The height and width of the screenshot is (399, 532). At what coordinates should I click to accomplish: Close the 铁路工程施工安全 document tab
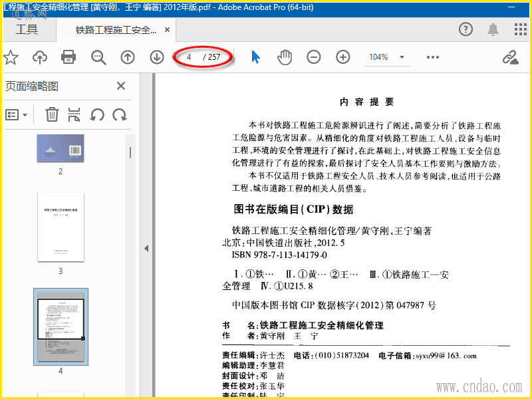pyautogui.click(x=167, y=30)
